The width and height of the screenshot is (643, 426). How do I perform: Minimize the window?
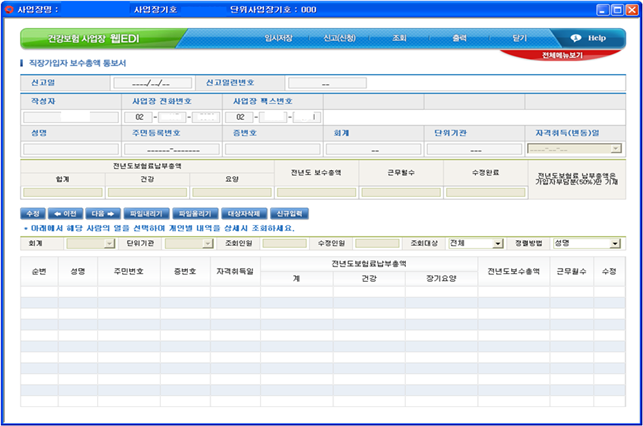[x=602, y=10]
